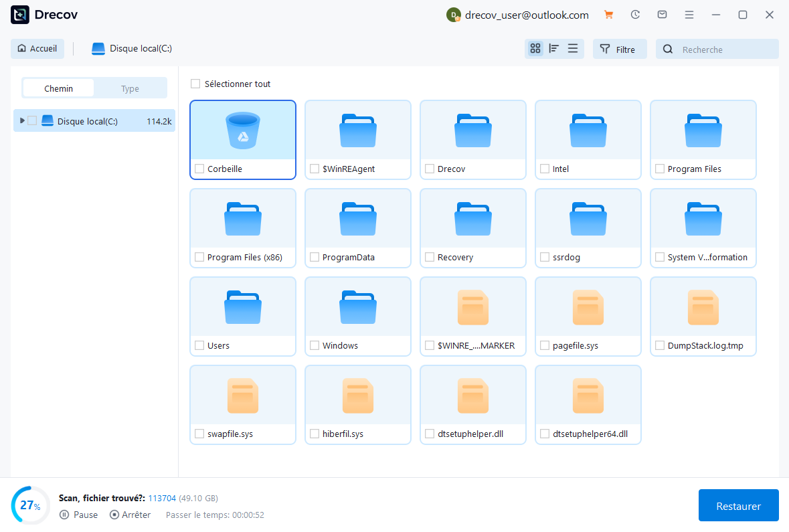Expand the Disque local(C:) tree node
The width and height of the screenshot is (789, 532).
(21, 121)
